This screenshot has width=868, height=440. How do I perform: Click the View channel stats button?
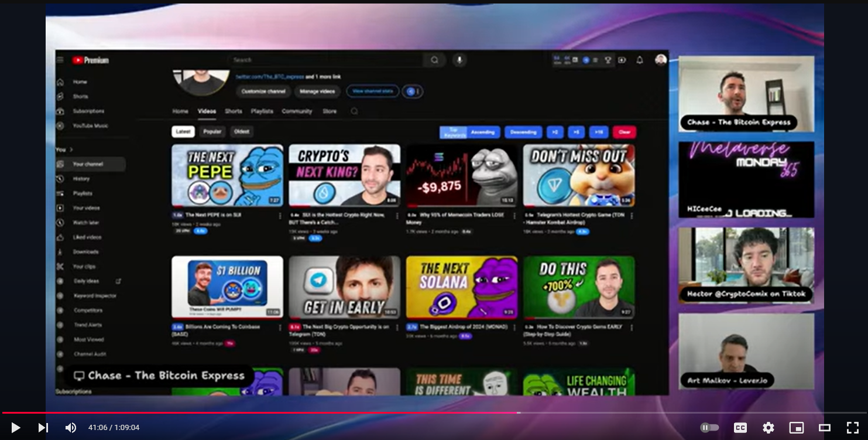pyautogui.click(x=373, y=91)
